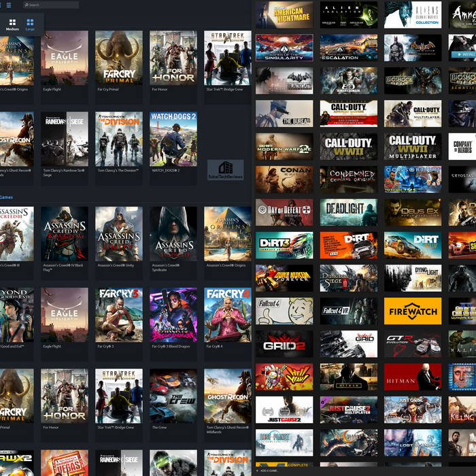Image resolution: width=476 pixels, height=476 pixels.
Task: Select the Fallout 4 VR tile
Action: click(348, 311)
